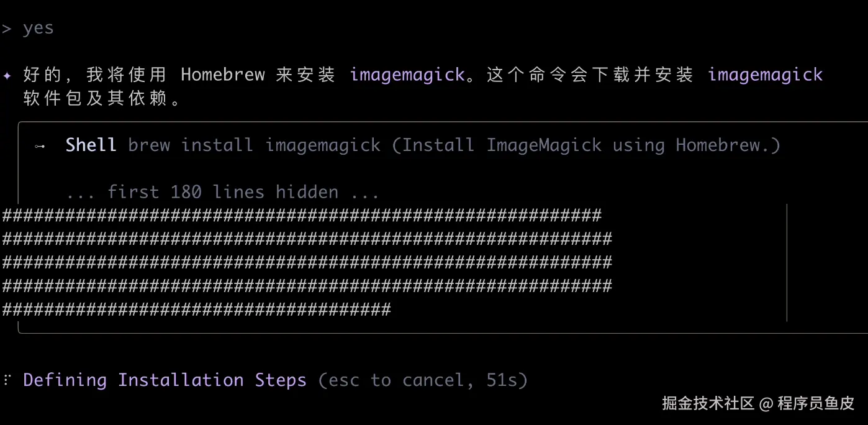Viewport: 868px width, 425px height.
Task: Click the Defining Installation Steps status text
Action: coord(165,380)
